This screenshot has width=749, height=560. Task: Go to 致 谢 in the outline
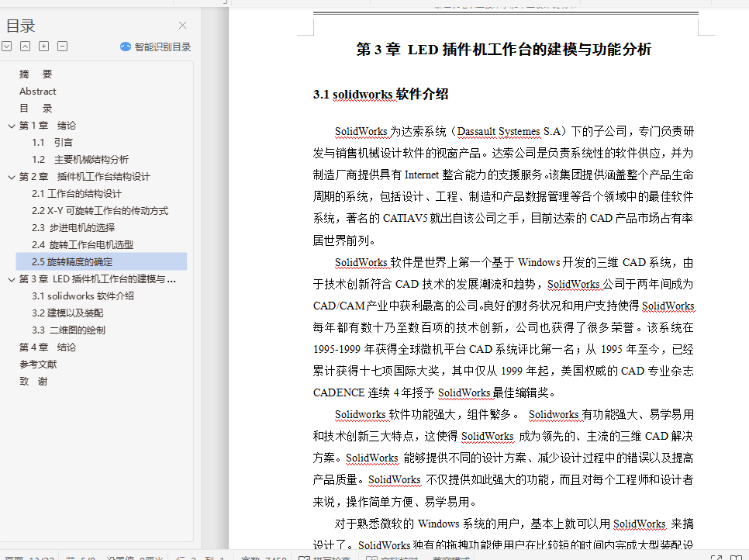tap(33, 382)
